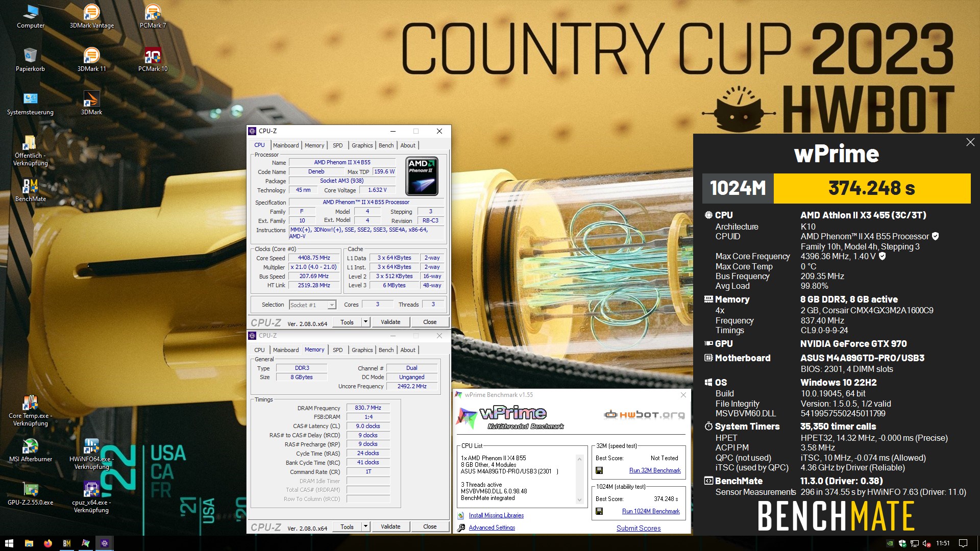Switch to CPU-Z taskbar button
The height and width of the screenshot is (551, 980).
[x=105, y=543]
